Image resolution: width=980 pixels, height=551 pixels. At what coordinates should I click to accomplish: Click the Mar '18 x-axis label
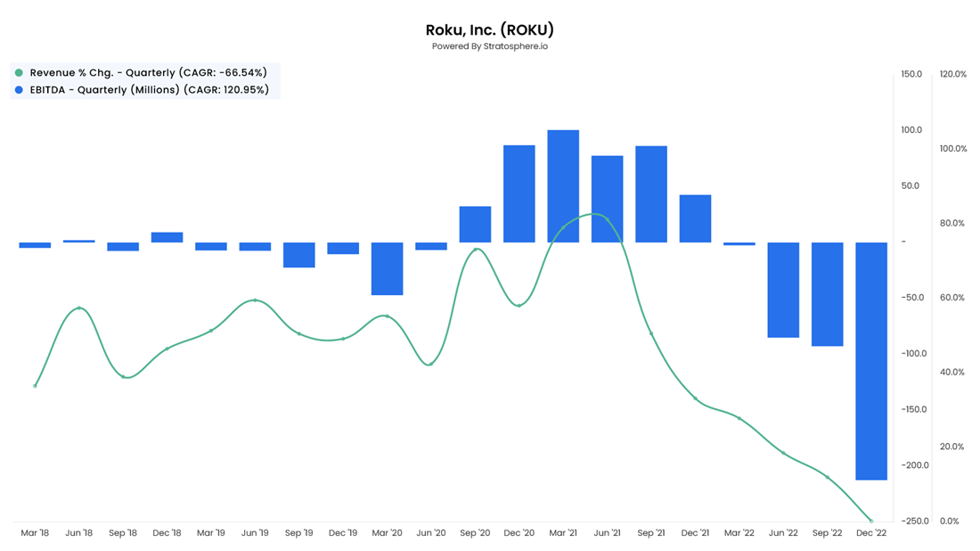35,533
